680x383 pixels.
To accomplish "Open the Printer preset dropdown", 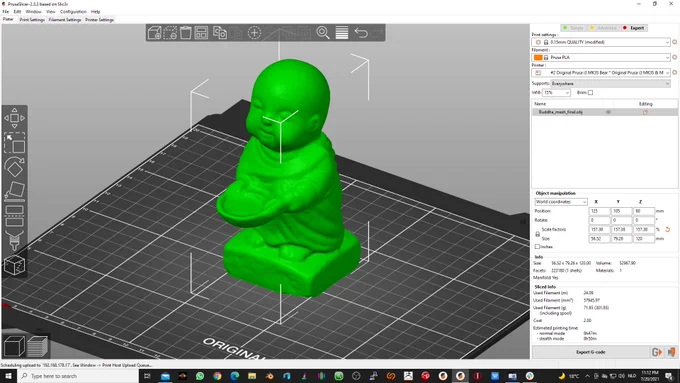I will click(x=601, y=72).
